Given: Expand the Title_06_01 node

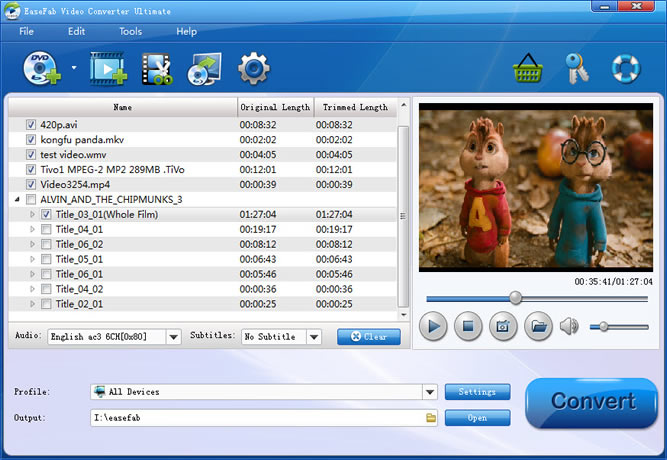Looking at the screenshot, I should pos(32,274).
